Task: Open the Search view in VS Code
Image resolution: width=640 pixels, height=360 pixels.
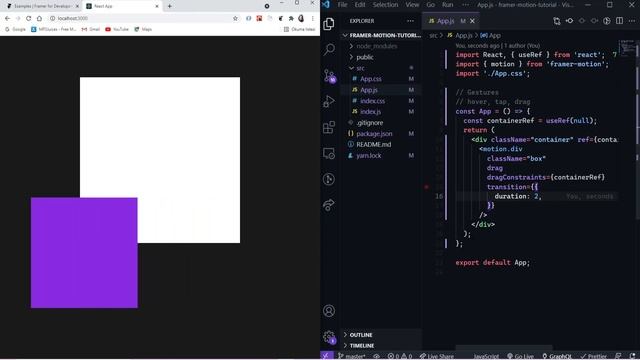Action: click(329, 49)
